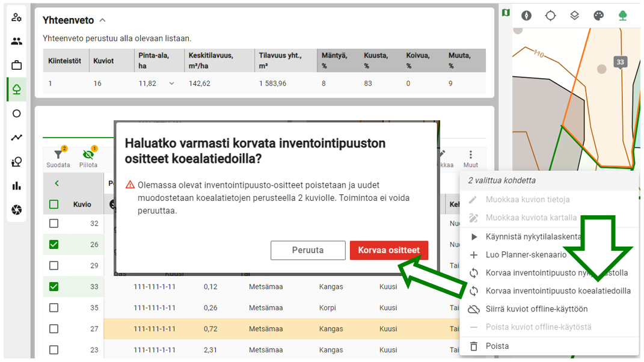Choose Luo Planner-skenaario from menu
Image resolution: width=644 pixels, height=362 pixels.
pos(526,255)
